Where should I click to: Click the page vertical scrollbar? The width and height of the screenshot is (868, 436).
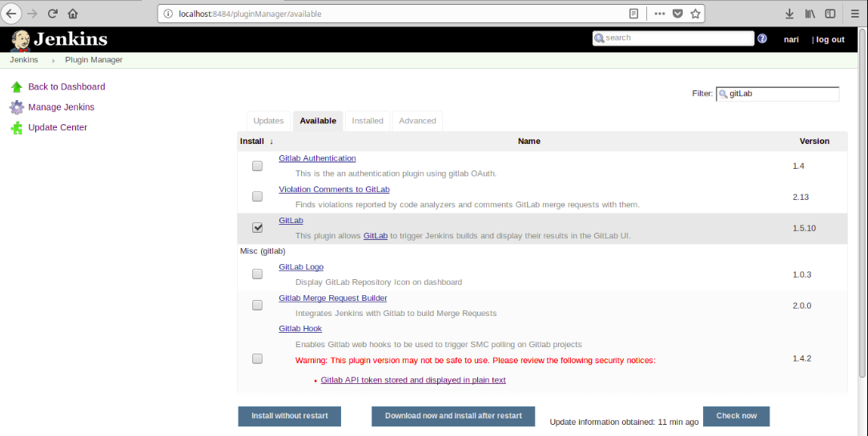click(863, 202)
